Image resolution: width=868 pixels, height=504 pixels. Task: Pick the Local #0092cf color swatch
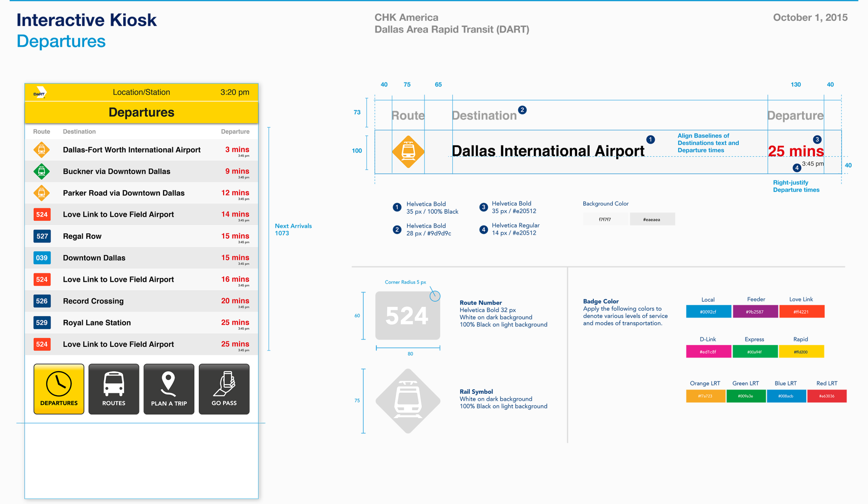(x=708, y=312)
